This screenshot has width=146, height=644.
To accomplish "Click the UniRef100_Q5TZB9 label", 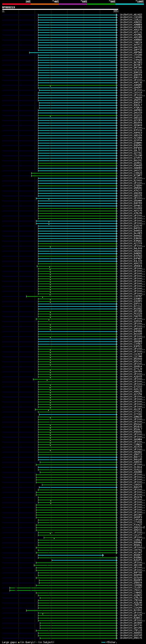I will point(131,311).
